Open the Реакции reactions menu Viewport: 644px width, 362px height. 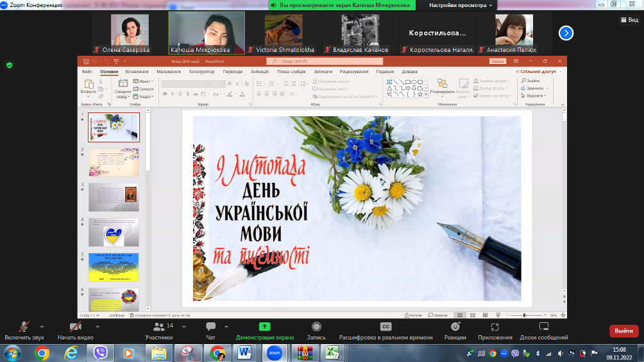point(455,327)
